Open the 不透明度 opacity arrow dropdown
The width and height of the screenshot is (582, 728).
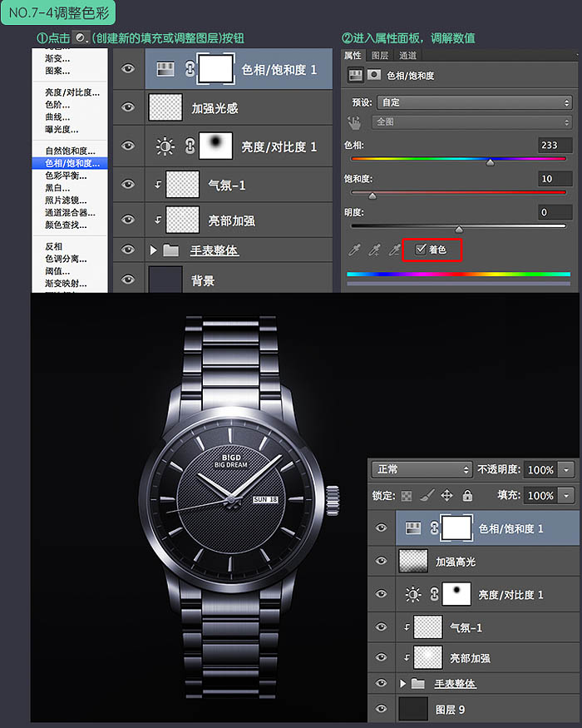[x=566, y=470]
